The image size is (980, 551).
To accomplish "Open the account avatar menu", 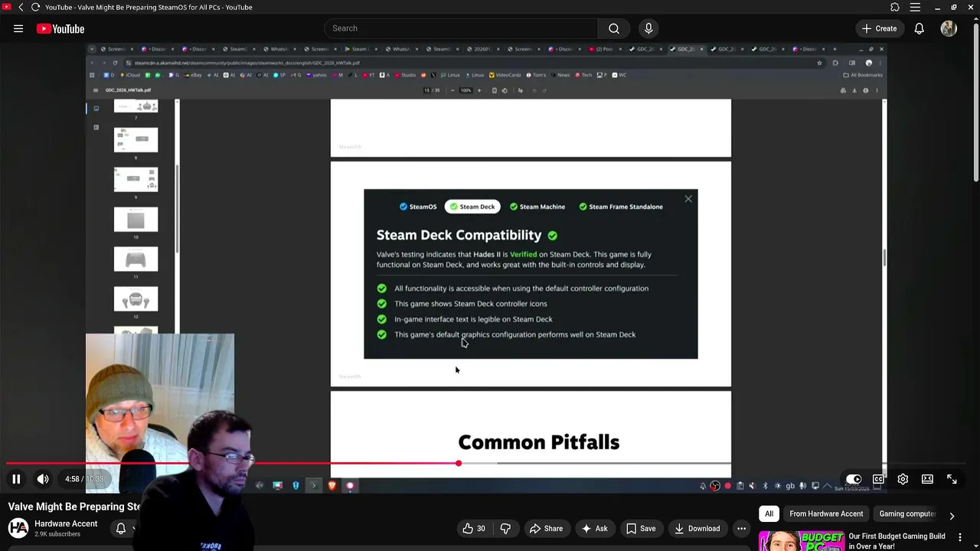I will pos(949,28).
